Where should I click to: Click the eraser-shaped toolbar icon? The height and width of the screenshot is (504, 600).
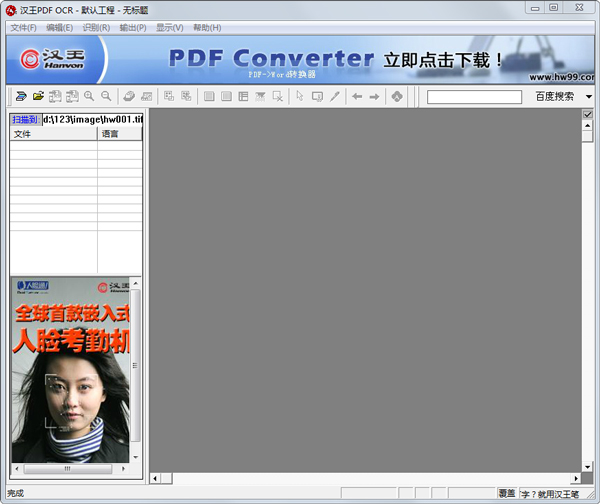129,96
